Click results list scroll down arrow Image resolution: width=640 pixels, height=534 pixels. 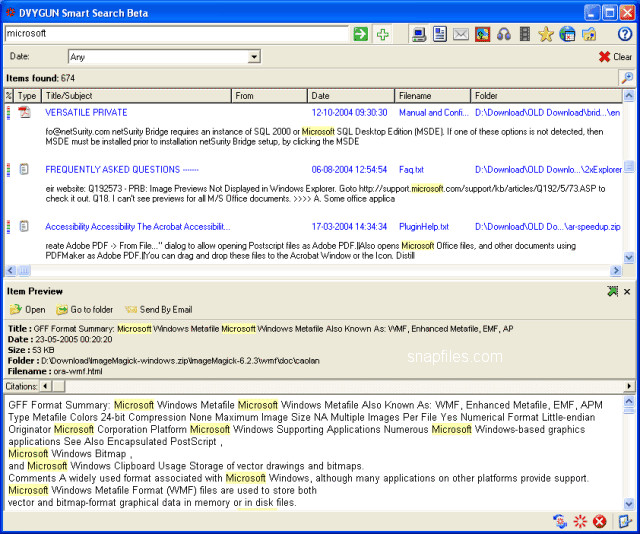(629, 258)
